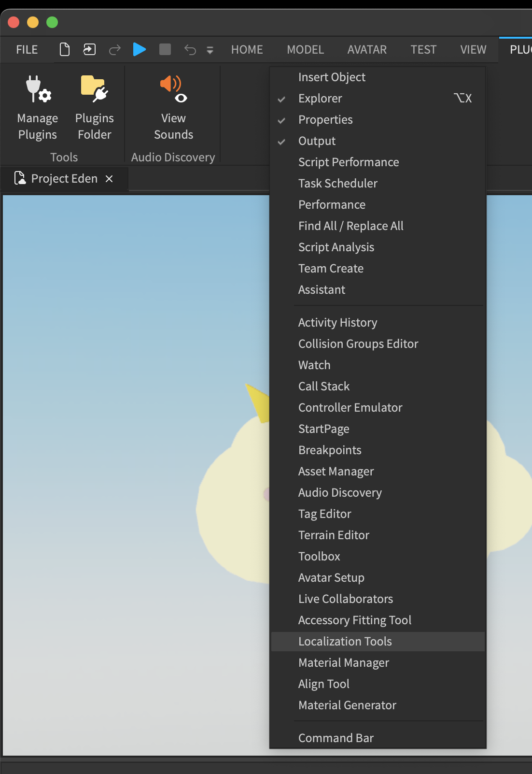The width and height of the screenshot is (532, 774).
Task: Open Live Collaborators
Action: point(378,599)
